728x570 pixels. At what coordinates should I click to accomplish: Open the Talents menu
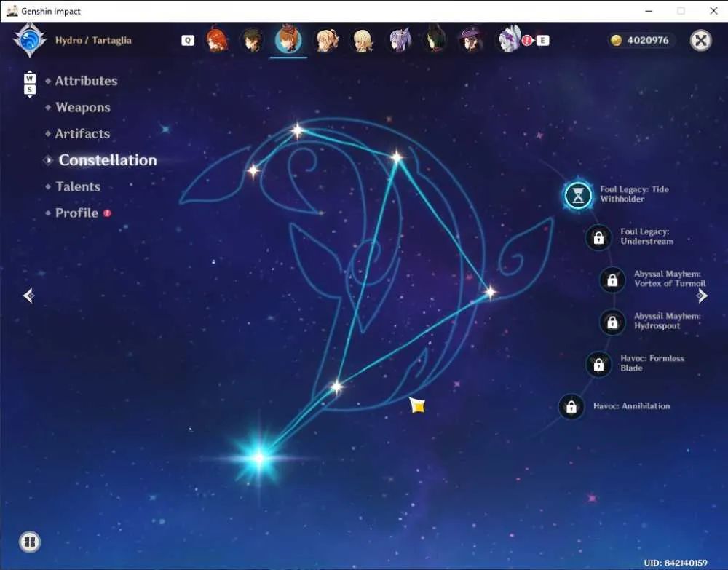coord(78,186)
